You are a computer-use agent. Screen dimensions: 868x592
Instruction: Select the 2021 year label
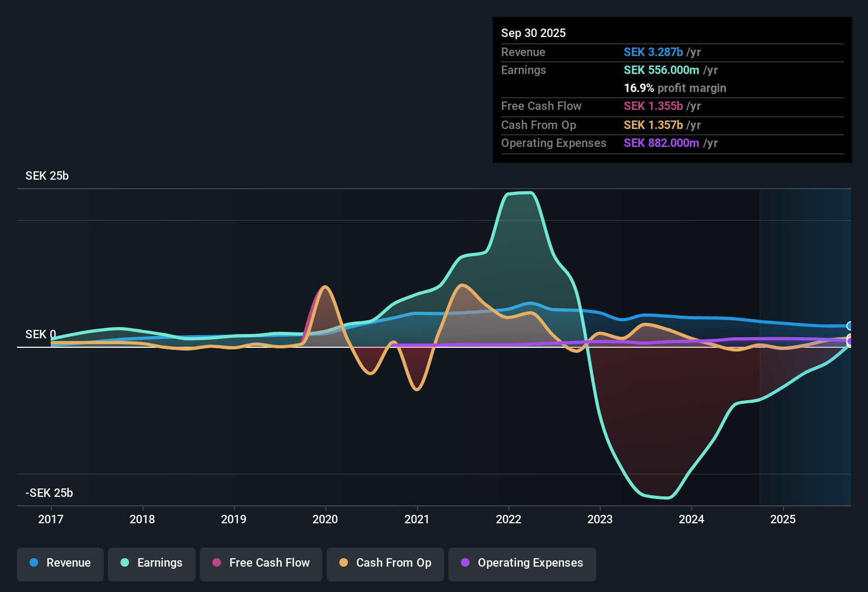(417, 519)
